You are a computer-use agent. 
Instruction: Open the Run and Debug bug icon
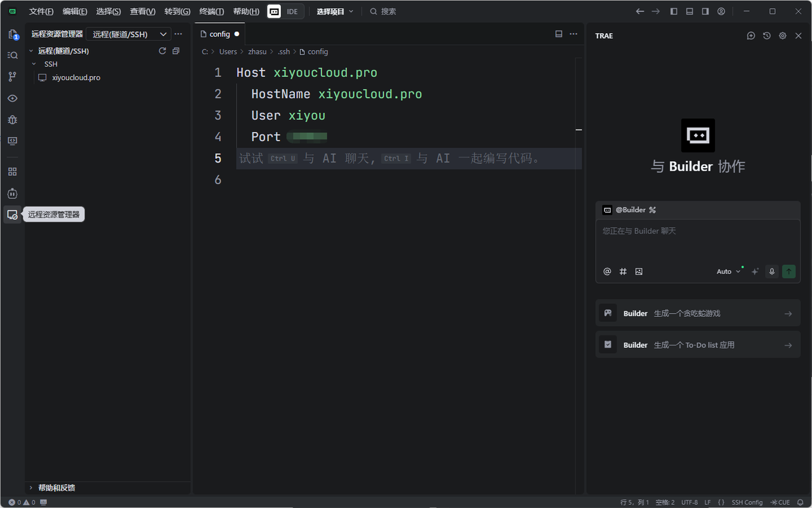point(12,119)
